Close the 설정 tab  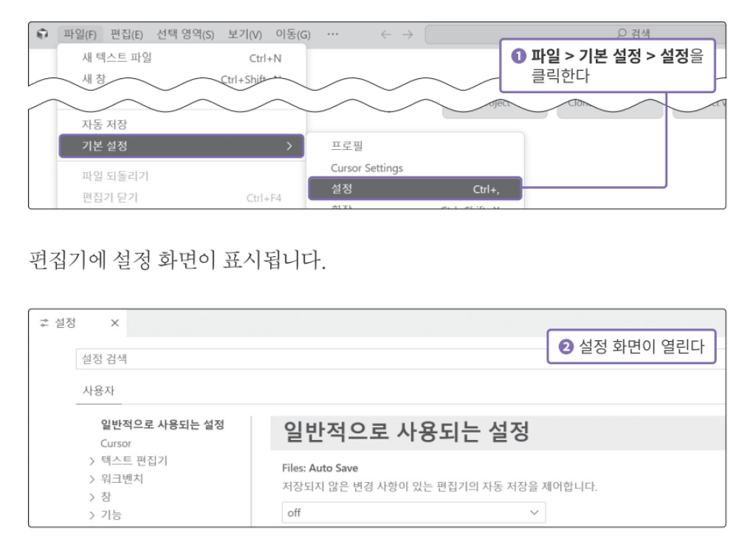(x=114, y=323)
